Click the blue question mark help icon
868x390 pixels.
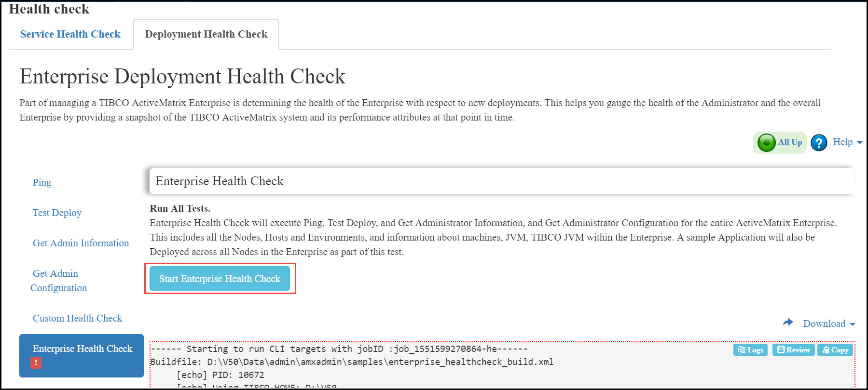point(819,143)
